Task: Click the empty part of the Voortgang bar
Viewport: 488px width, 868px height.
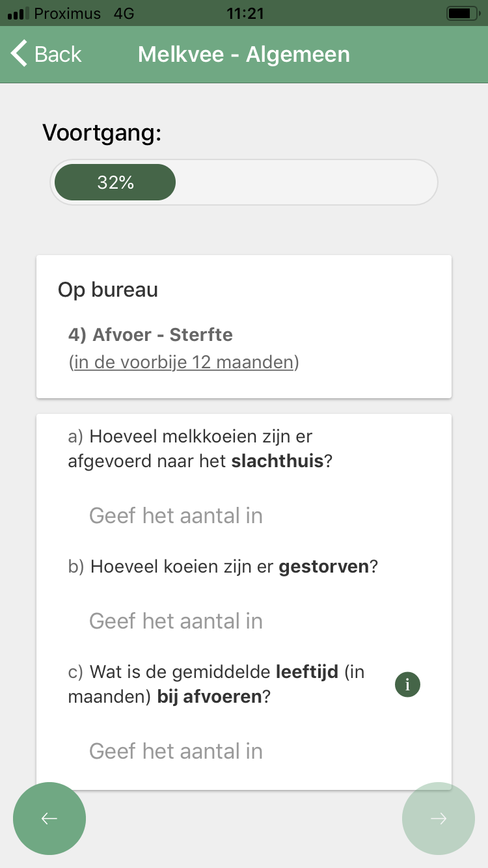Action: click(x=306, y=183)
